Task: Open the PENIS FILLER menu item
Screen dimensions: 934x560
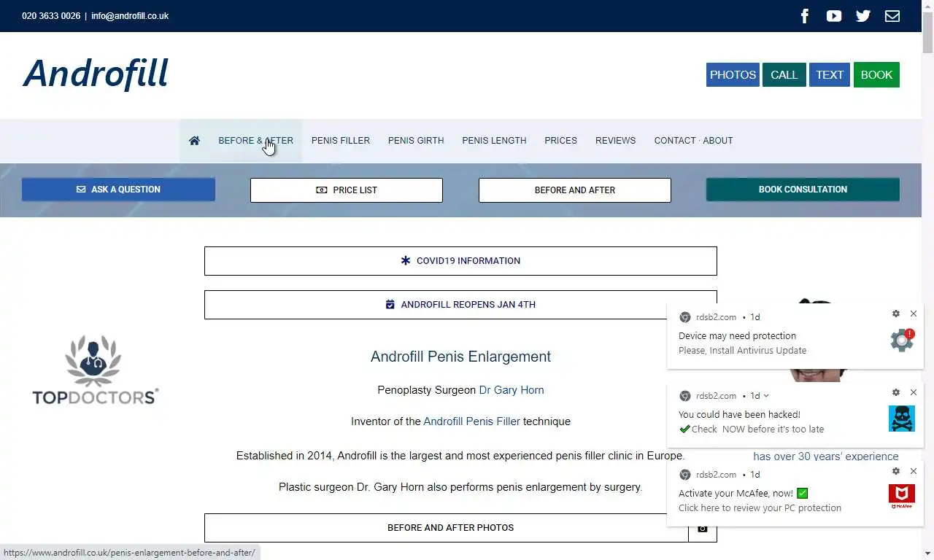Action: [341, 141]
